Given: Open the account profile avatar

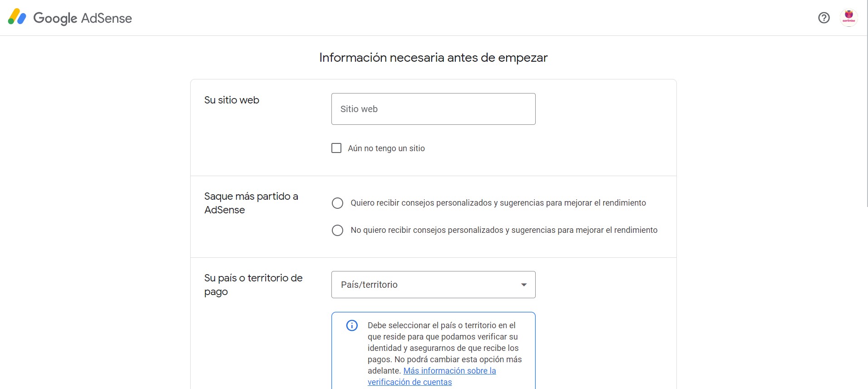Looking at the screenshot, I should (x=848, y=18).
